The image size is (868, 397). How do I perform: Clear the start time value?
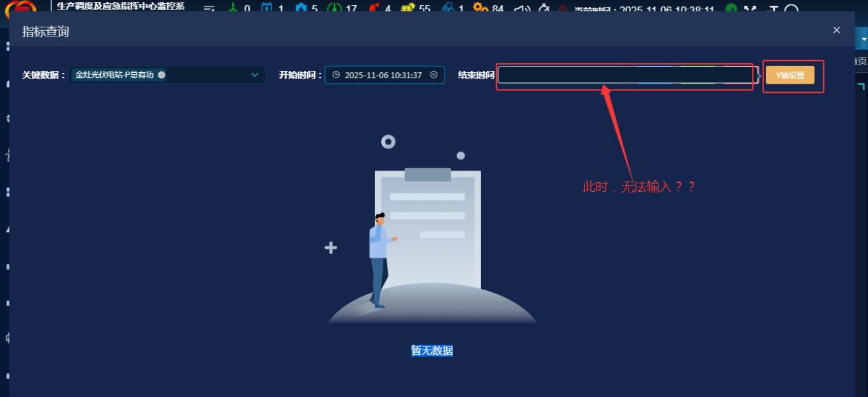coord(434,75)
